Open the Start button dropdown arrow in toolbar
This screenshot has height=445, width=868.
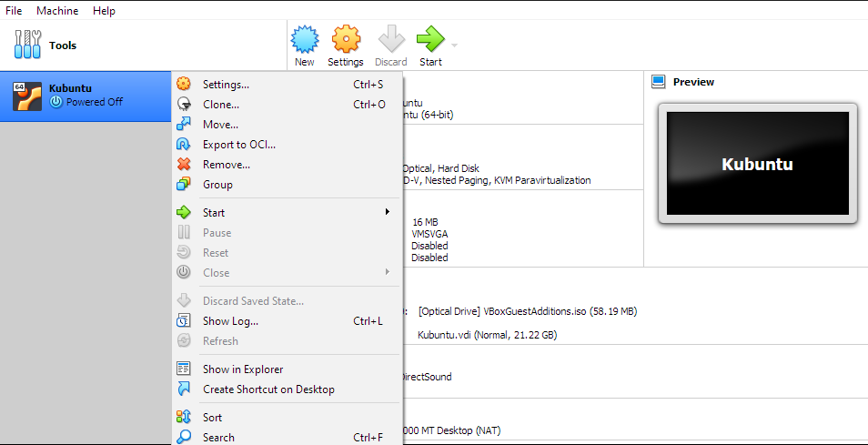(x=455, y=45)
